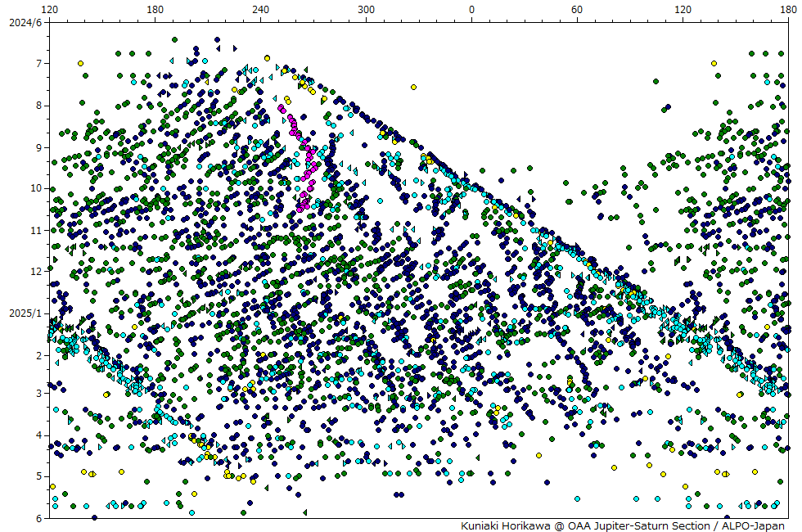The width and height of the screenshot is (802, 532).
Task: Select month 9 label on vertical axis
Action: [39, 147]
